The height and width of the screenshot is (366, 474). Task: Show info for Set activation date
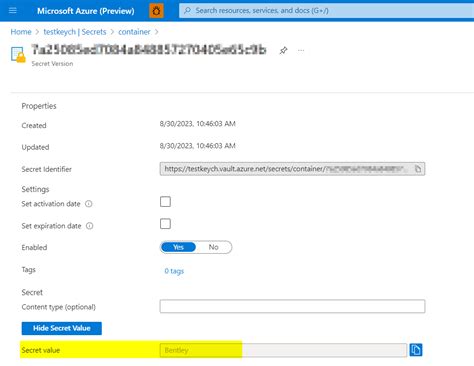point(89,204)
